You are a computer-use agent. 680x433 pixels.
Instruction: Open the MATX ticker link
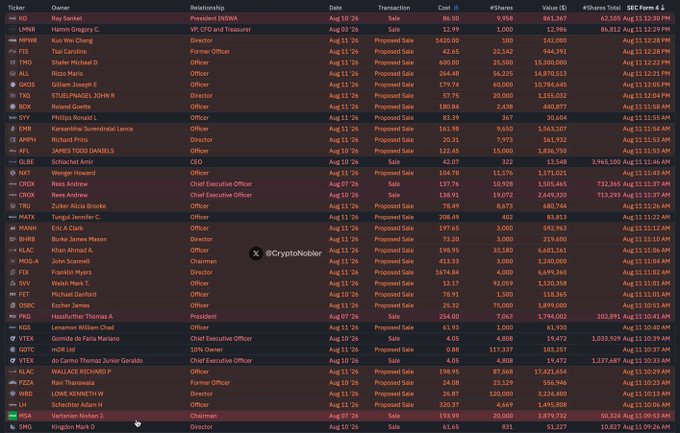[x=26, y=217]
